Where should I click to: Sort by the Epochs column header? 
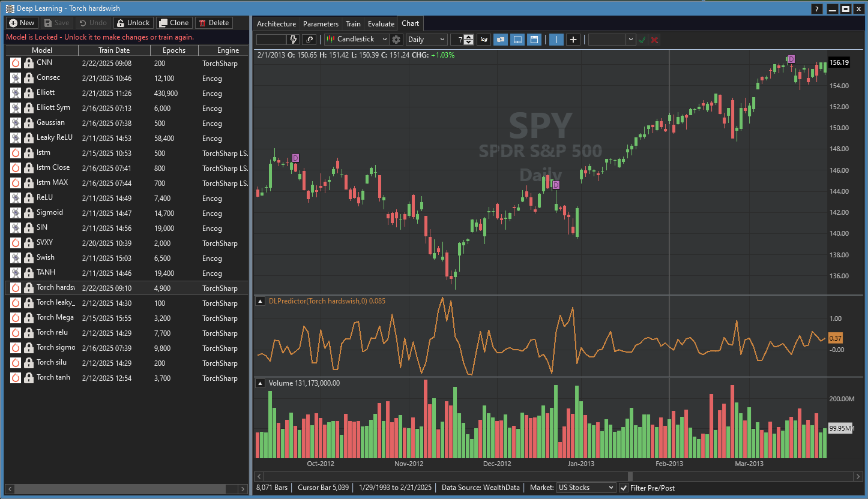(x=174, y=50)
